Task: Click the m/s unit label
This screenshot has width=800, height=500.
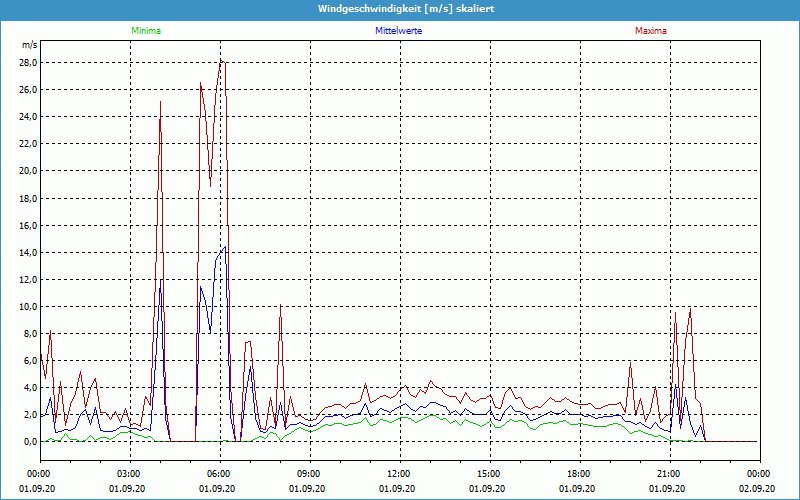Action: (x=29, y=45)
